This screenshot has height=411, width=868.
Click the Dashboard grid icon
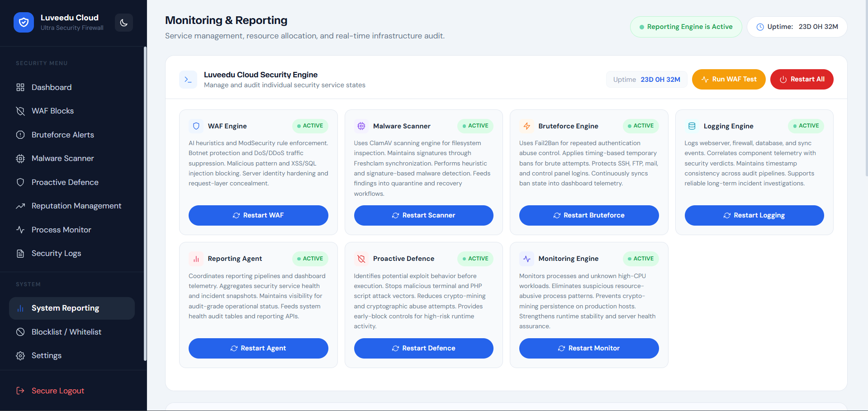20,87
